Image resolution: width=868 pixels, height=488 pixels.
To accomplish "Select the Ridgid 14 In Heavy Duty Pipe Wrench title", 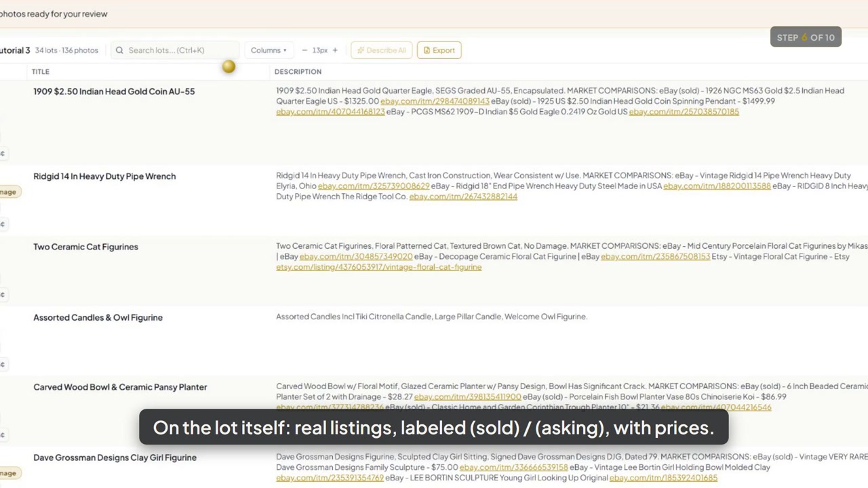I will (104, 176).
